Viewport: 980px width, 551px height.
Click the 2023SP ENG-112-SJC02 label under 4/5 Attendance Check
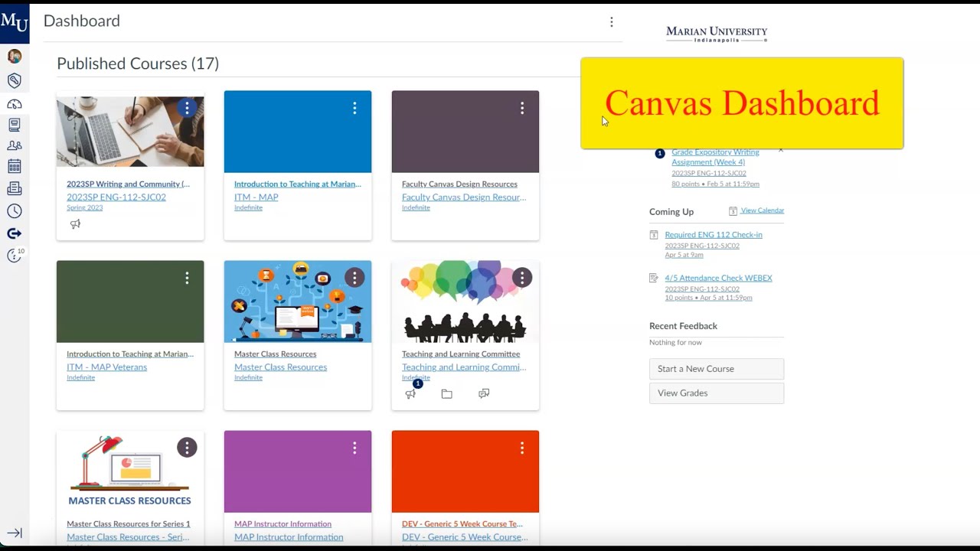(702, 289)
